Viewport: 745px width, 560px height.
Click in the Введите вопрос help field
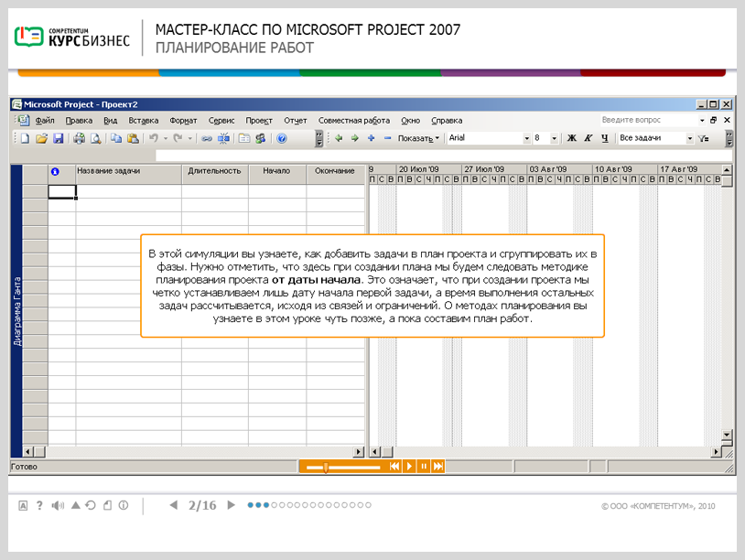pos(648,120)
